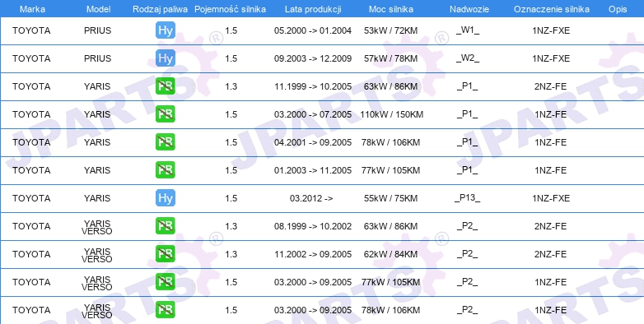Click petrol icon for Yaris Verso 62kW / 84KM

pyautogui.click(x=166, y=254)
